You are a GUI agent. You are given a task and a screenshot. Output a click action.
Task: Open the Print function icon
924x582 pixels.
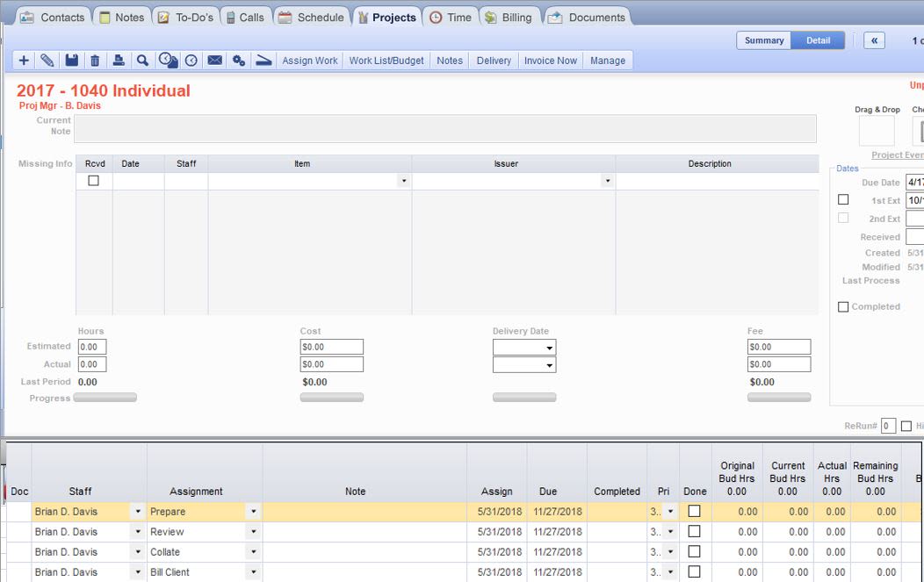click(118, 60)
